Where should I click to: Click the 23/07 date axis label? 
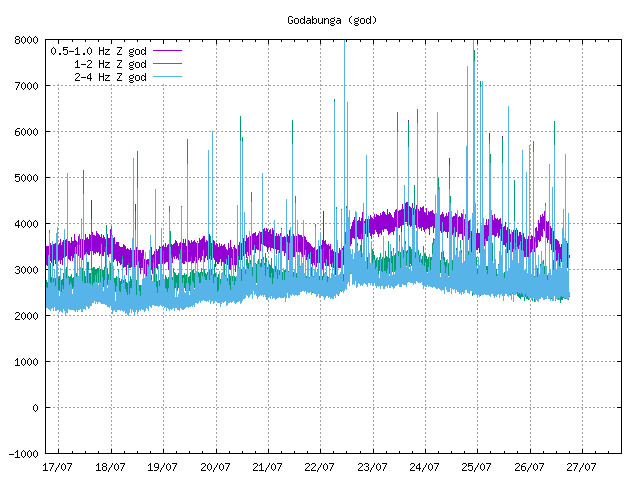tap(372, 467)
